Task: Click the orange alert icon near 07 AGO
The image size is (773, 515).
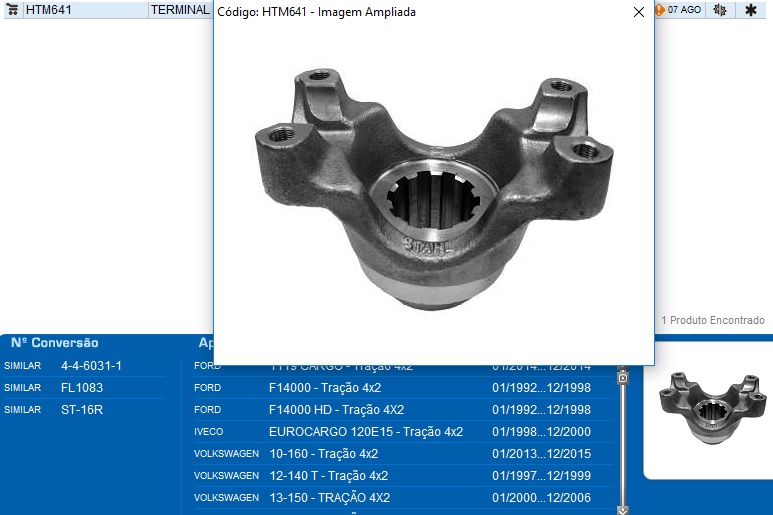Action: (x=660, y=10)
